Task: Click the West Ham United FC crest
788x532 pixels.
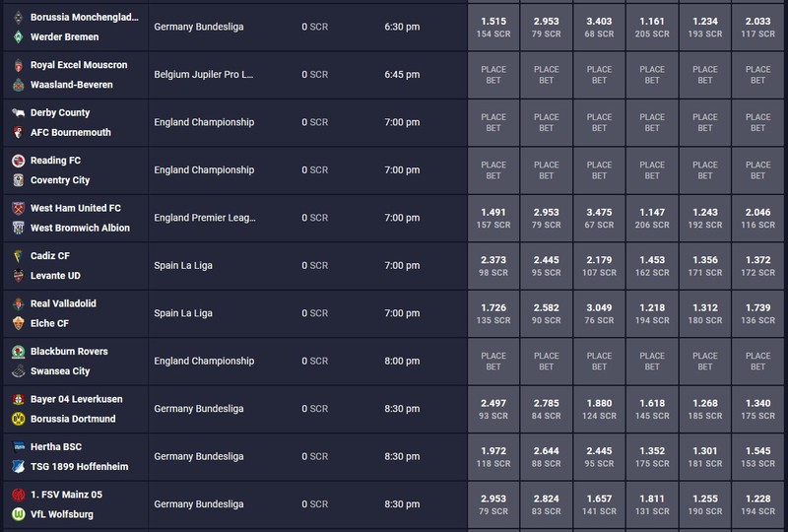Action: coord(18,208)
